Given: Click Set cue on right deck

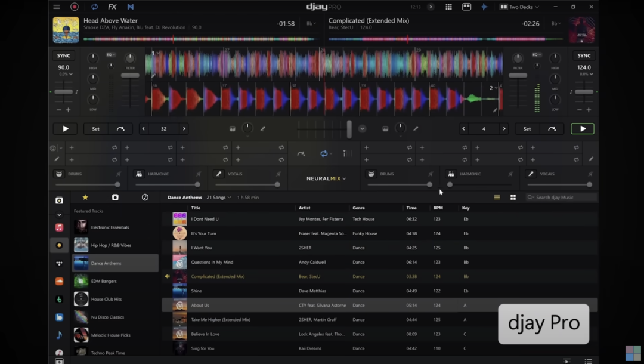Looking at the screenshot, I should click(x=527, y=128).
